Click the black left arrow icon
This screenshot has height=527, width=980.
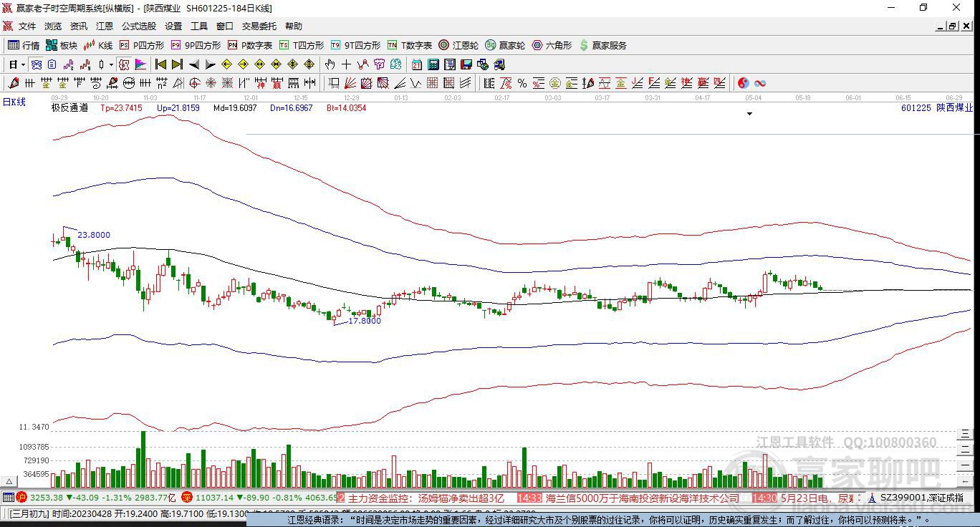(x=194, y=64)
